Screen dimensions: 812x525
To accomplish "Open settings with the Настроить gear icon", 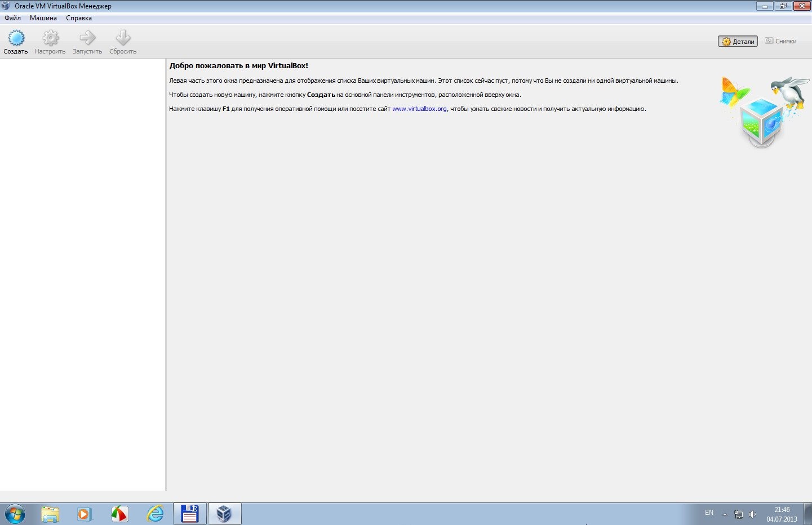I will (50, 38).
